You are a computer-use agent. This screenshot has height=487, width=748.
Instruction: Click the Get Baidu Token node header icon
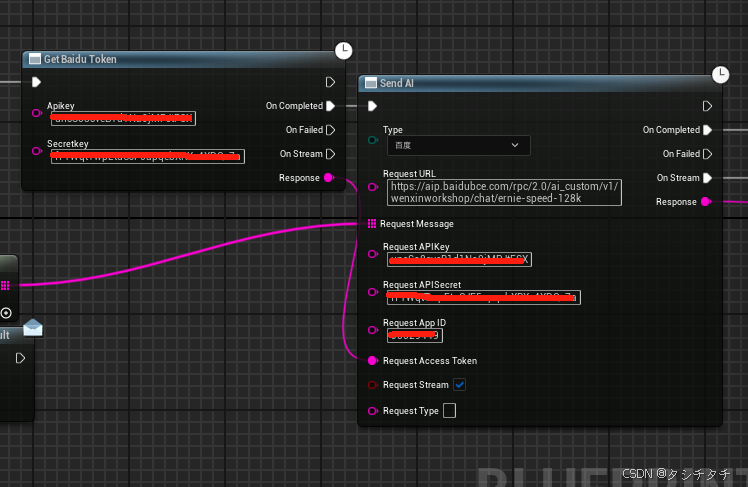tap(35, 59)
